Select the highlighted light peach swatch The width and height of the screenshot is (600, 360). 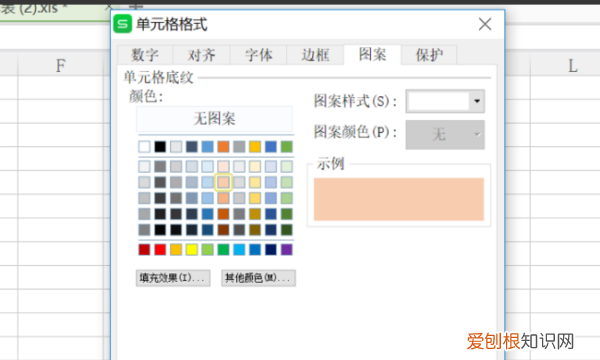[x=223, y=182]
